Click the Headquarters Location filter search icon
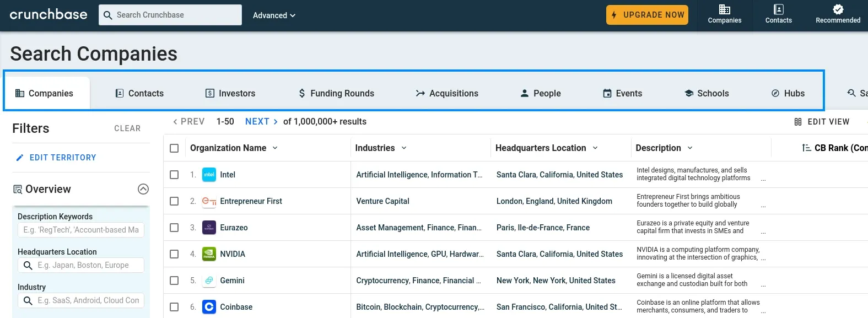This screenshot has width=868, height=318. (x=28, y=266)
